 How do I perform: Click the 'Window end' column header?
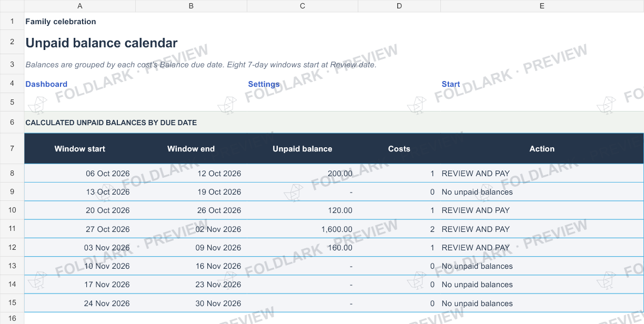(191, 149)
